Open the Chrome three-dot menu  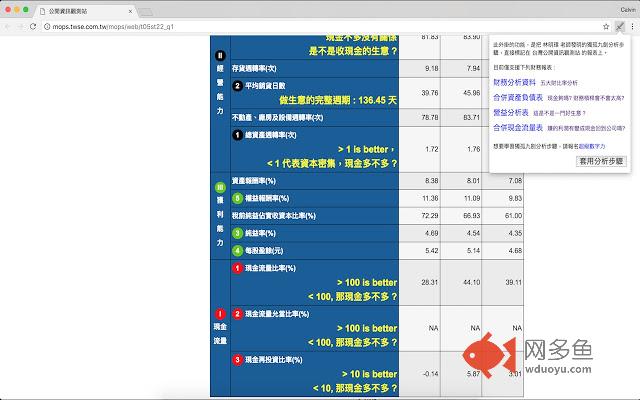tap(632, 26)
